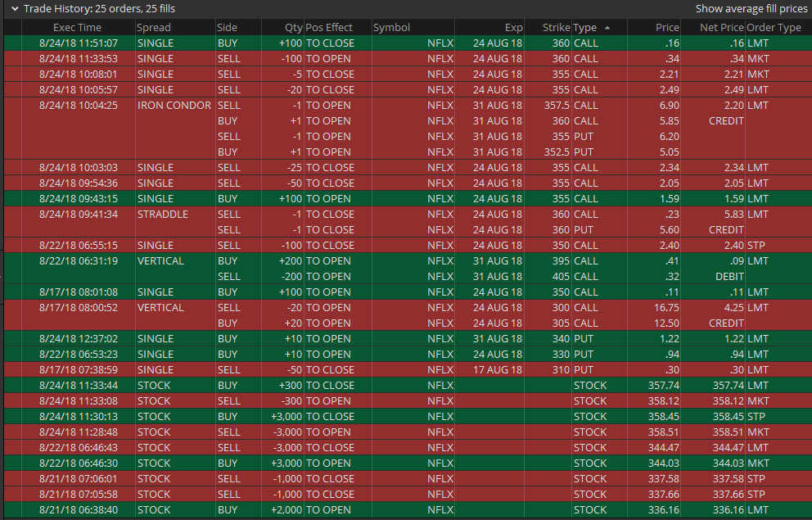The height and width of the screenshot is (520, 812).
Task: Click the Type column sort arrow
Action: (607, 28)
